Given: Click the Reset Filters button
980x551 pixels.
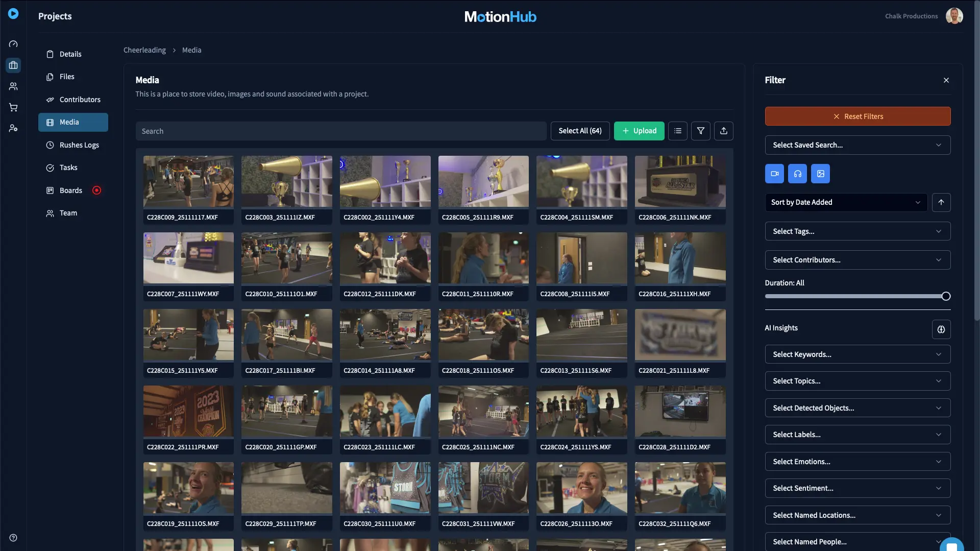Looking at the screenshot, I should pos(857,116).
